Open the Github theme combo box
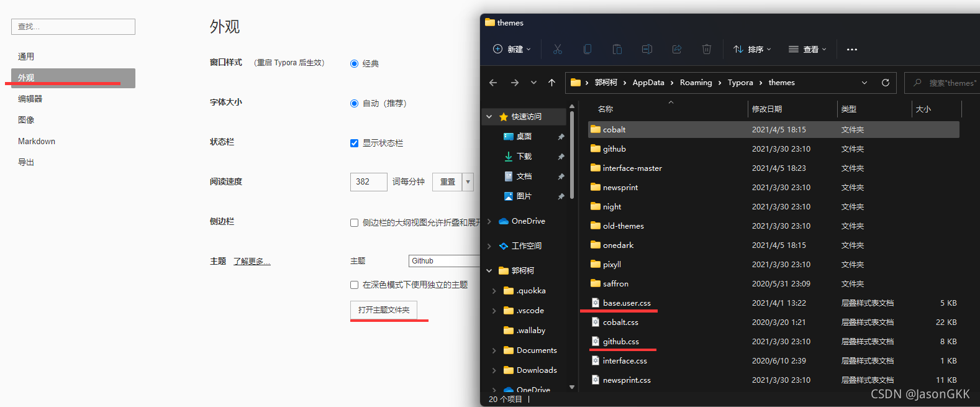 (443, 261)
